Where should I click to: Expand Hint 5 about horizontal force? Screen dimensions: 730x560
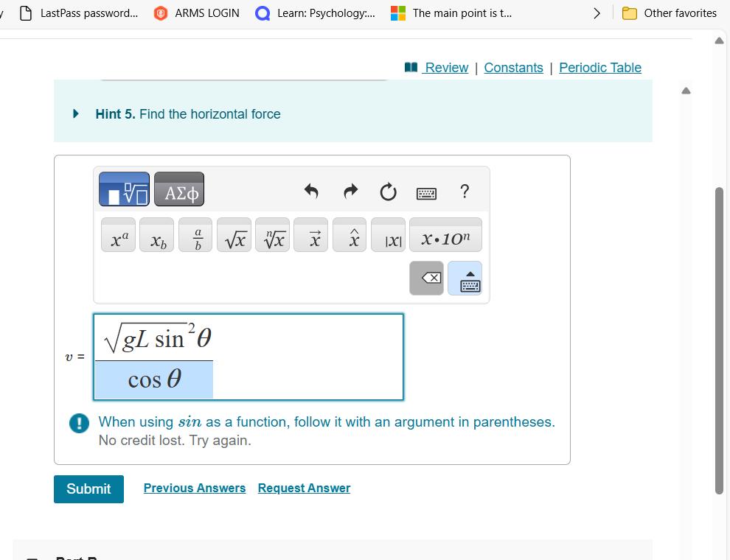[x=74, y=113]
